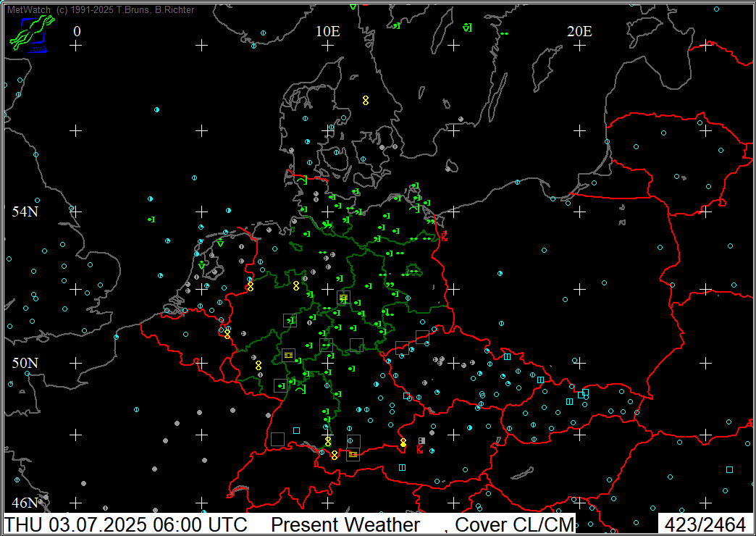This screenshot has height=536, width=756.
Task: Select the boxed yellow fog symbol near Frankfurt
Action: coord(288,355)
